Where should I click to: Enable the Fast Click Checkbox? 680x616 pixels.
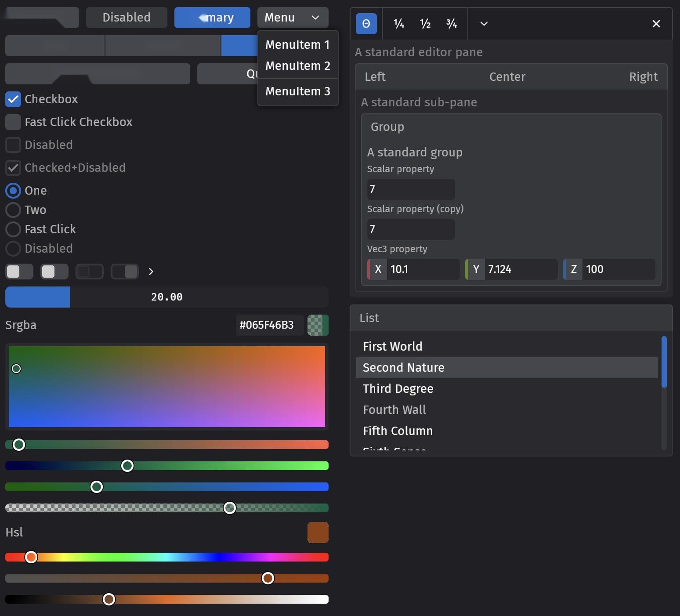coord(13,122)
